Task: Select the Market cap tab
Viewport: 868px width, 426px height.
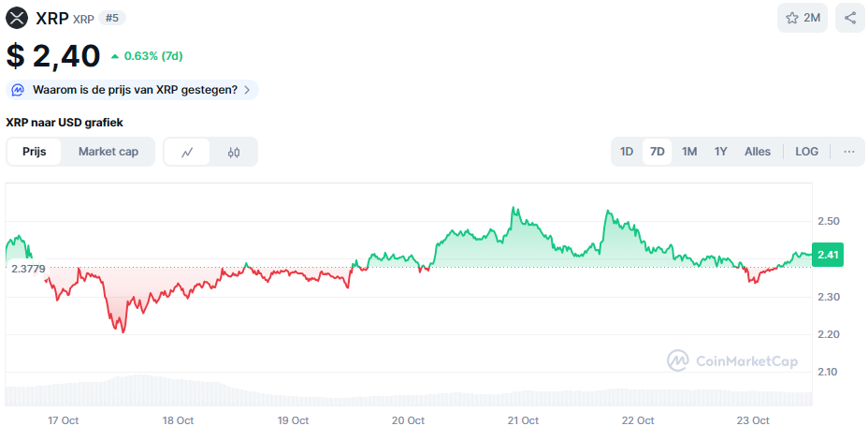Action: tap(108, 152)
